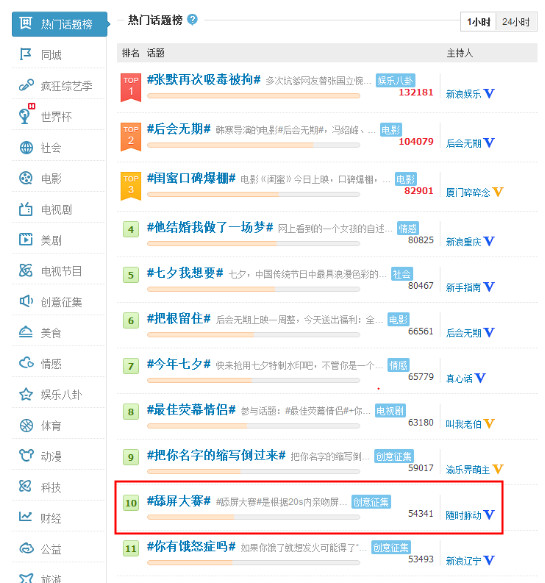This screenshot has width=545, height=583.
Task: Switch to the 1小时 ranking view
Action: click(x=479, y=22)
